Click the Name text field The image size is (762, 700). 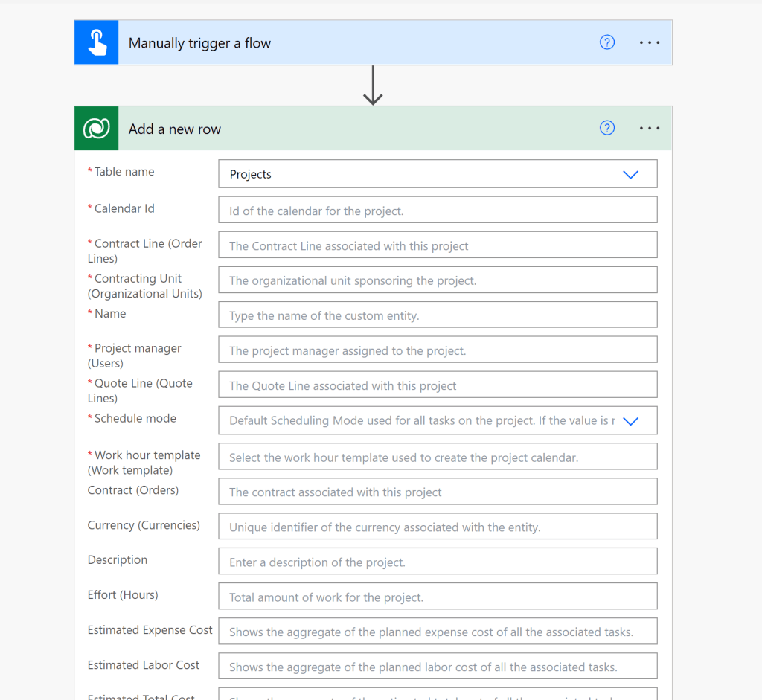pyautogui.click(x=438, y=315)
